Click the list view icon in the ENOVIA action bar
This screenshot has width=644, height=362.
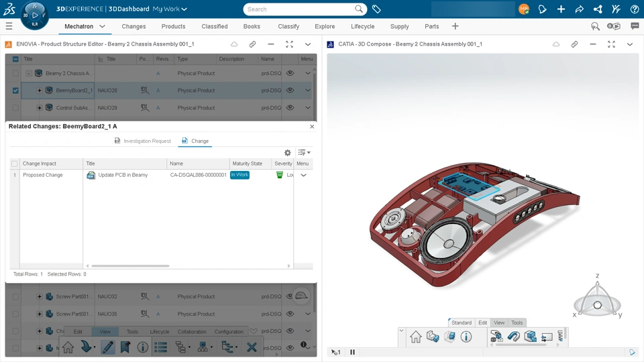[160, 347]
